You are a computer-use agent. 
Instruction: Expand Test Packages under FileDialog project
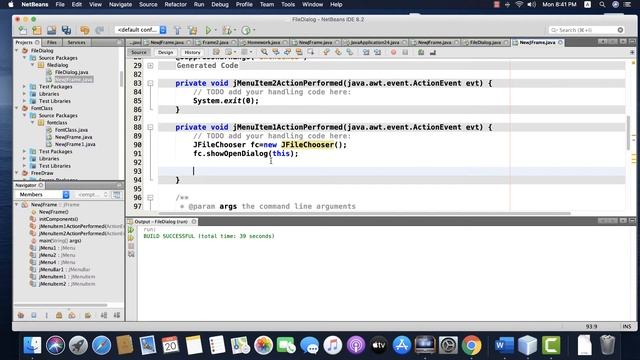tap(24, 87)
